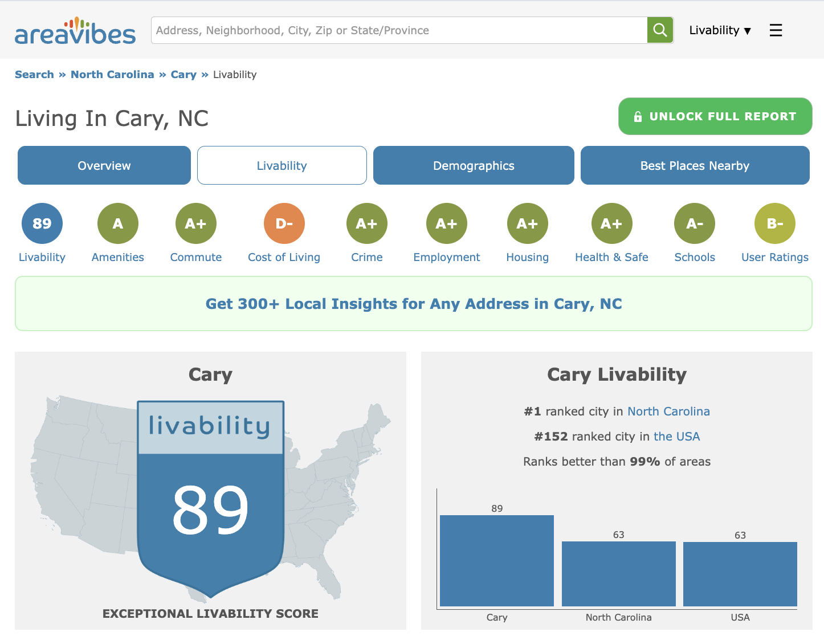Click the 89 Livability score circle
The image size is (824, 644).
pos(42,223)
